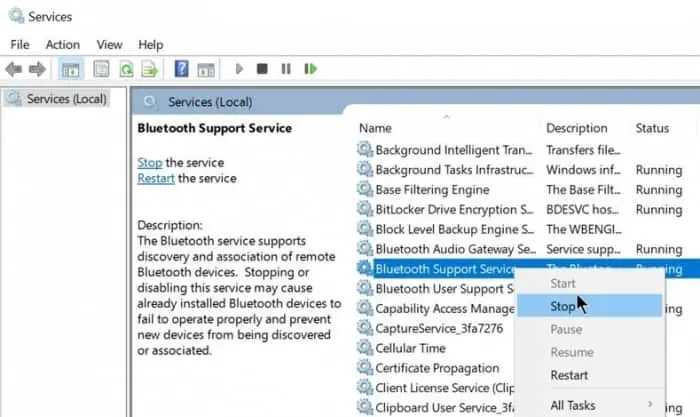
Task: Click gear icon beside BitLocker Drive Encryption
Action: pos(365,208)
